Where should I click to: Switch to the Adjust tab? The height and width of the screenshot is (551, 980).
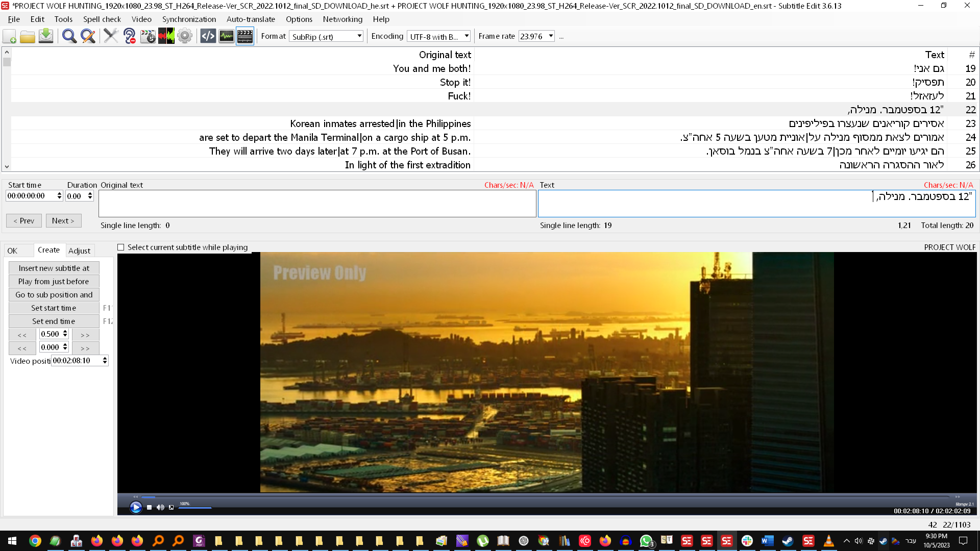pyautogui.click(x=80, y=251)
